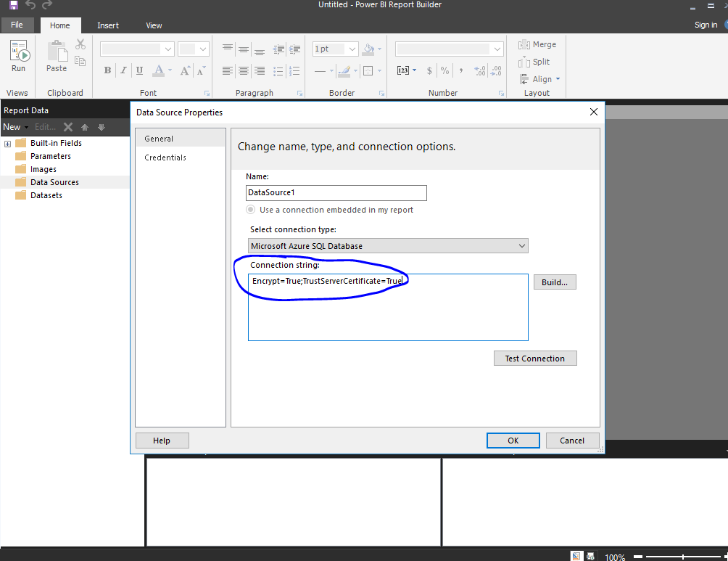Click in the Name input field
728x561 pixels.
[x=336, y=193]
